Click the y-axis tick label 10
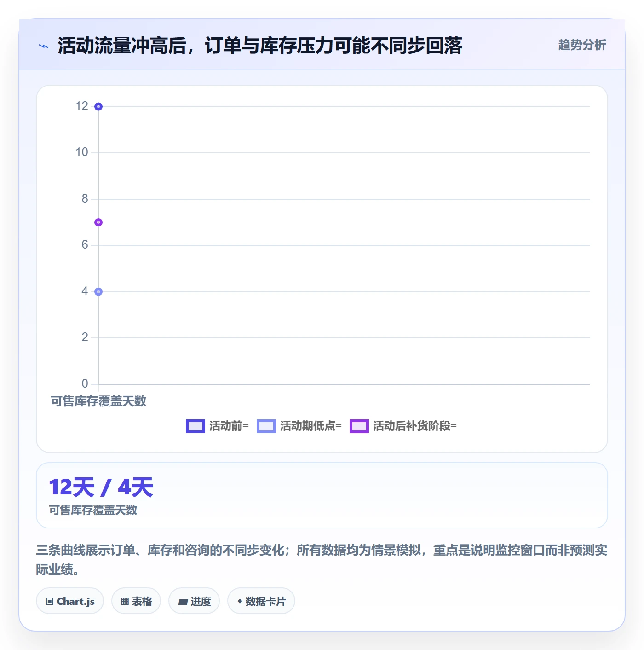This screenshot has width=644, height=650. coord(82,152)
